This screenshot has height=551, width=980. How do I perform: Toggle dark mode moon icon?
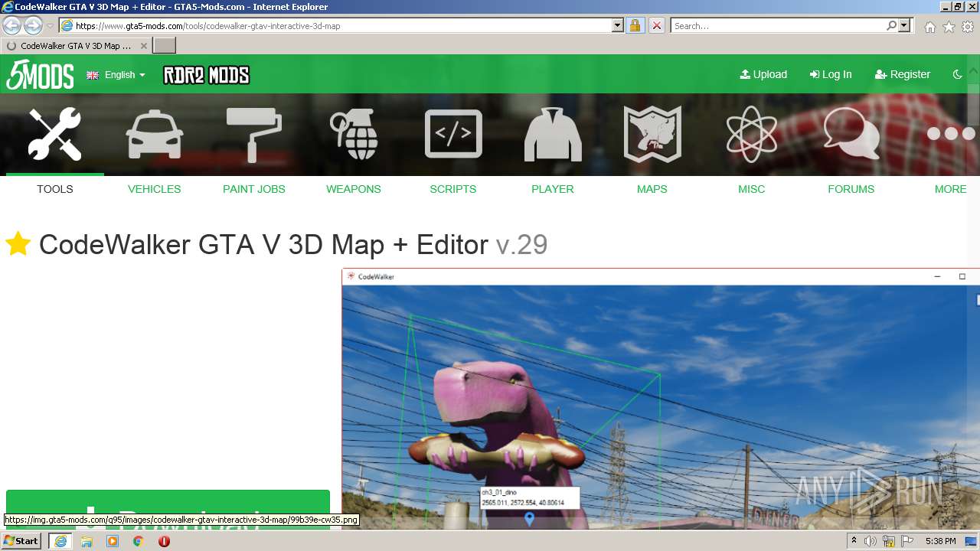click(957, 74)
